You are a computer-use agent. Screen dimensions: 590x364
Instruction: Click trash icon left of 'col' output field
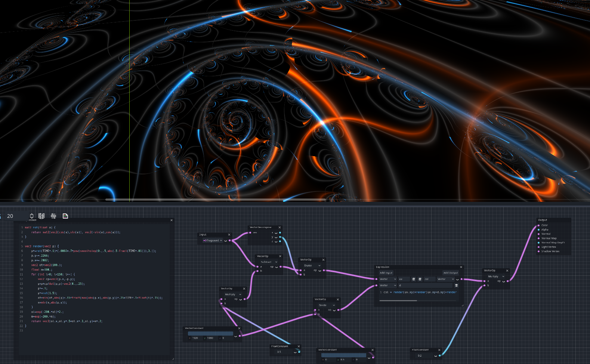[x=420, y=279]
